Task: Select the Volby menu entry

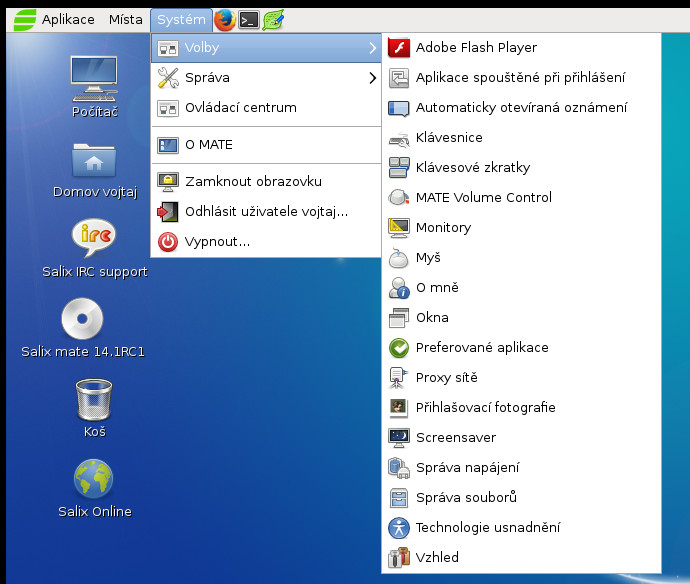Action: pos(266,48)
